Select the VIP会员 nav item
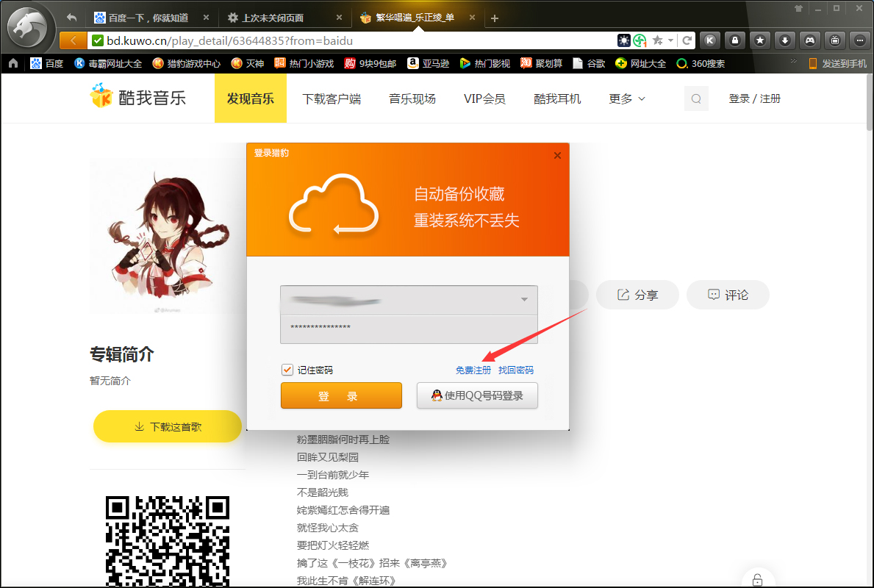The image size is (874, 588). pos(484,98)
